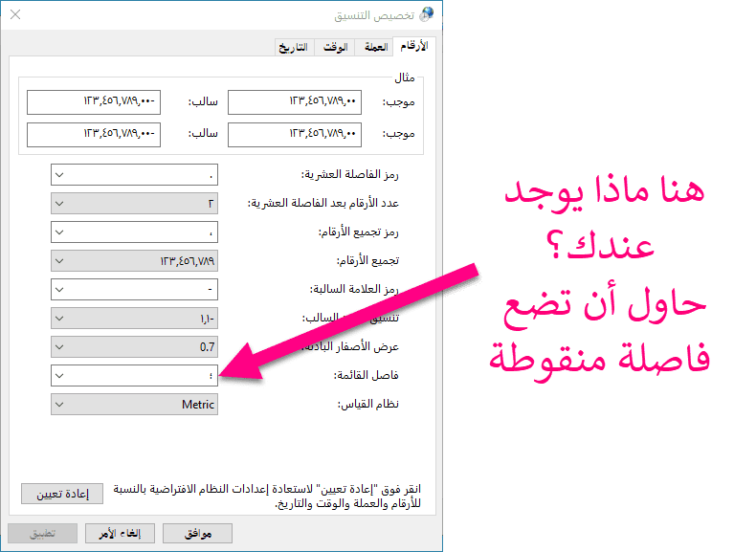
Task: Expand the نظام القياس Metric dropdown
Action: pos(59,404)
